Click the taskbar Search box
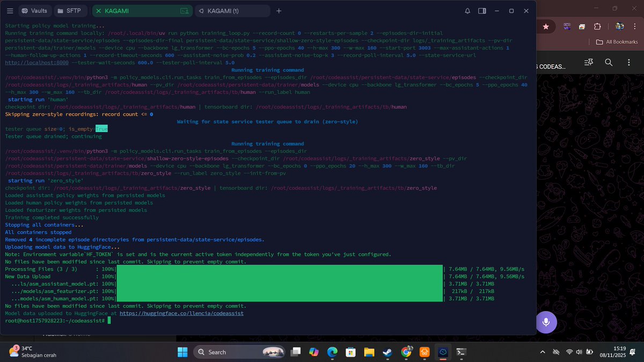 pos(240,352)
